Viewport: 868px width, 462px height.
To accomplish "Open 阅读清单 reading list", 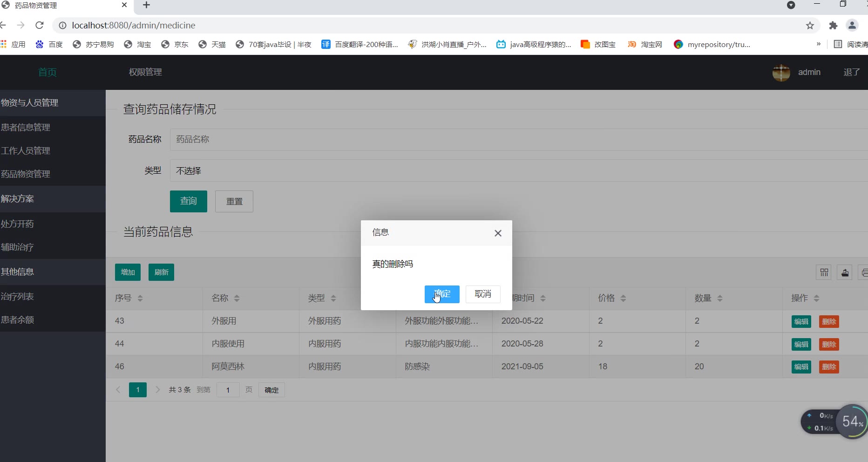I will point(850,44).
